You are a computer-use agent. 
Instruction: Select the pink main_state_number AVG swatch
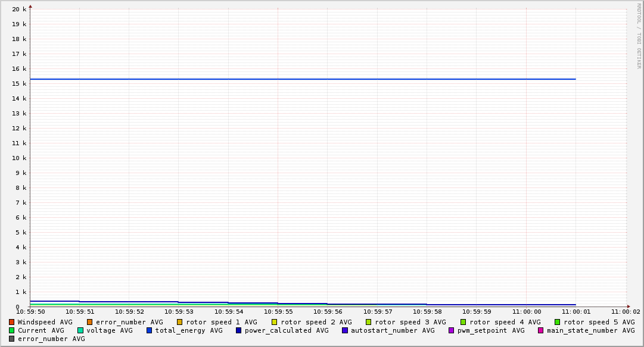541,330
